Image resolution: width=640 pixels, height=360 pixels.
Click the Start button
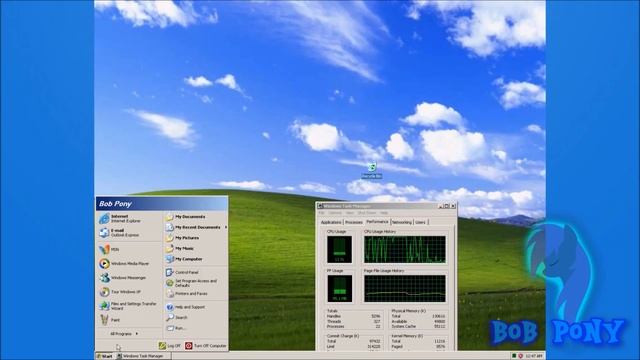[104, 356]
